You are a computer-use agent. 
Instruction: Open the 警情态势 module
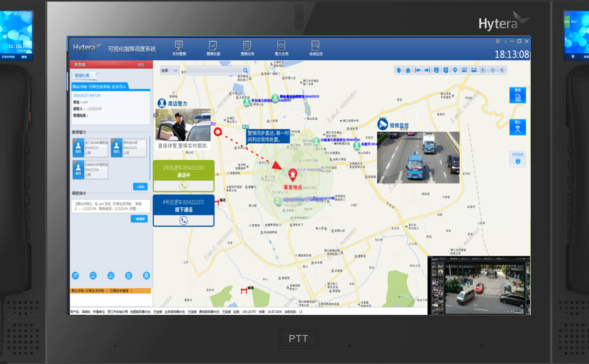247,48
